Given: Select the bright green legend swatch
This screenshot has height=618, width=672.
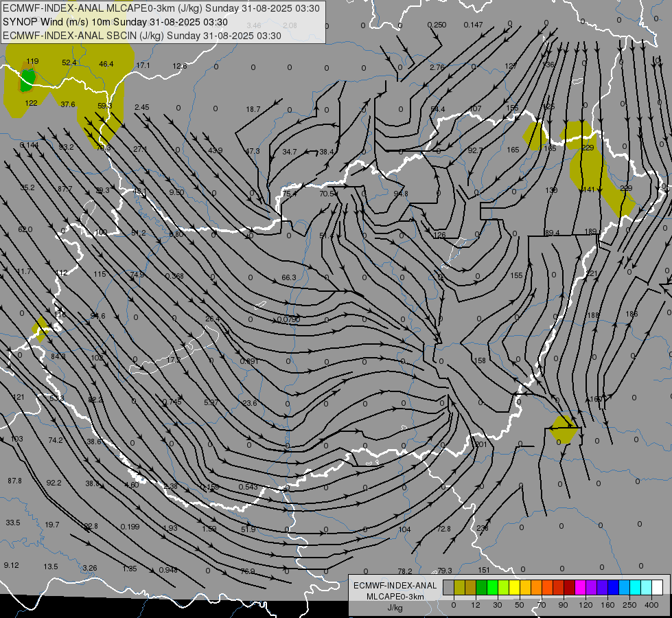Looking at the screenshot, I should [x=492, y=587].
